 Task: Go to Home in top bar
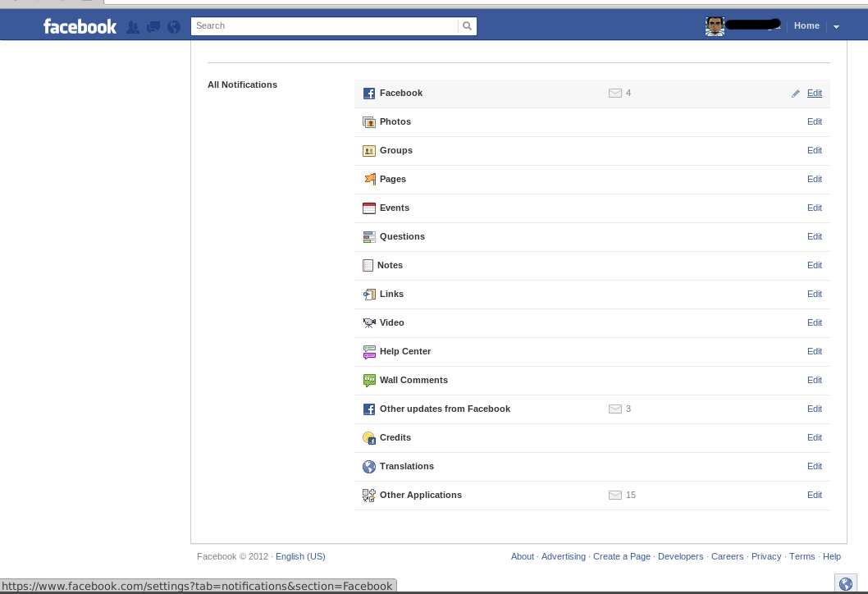[x=806, y=25]
